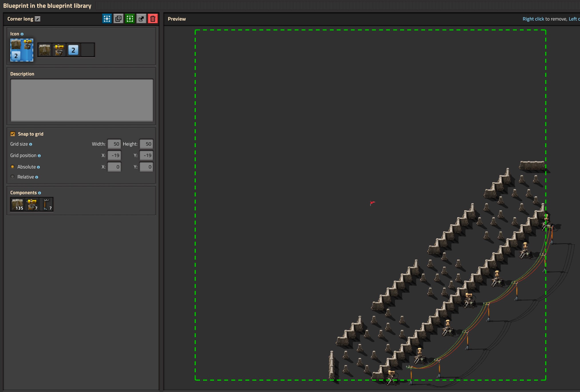Click the Grid position info icon
The image size is (580, 392).
[39, 156]
